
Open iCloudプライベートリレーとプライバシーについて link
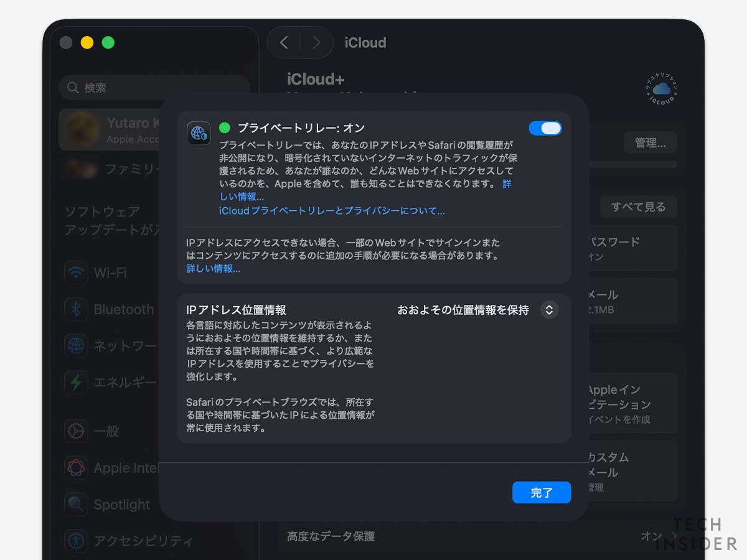332,211
